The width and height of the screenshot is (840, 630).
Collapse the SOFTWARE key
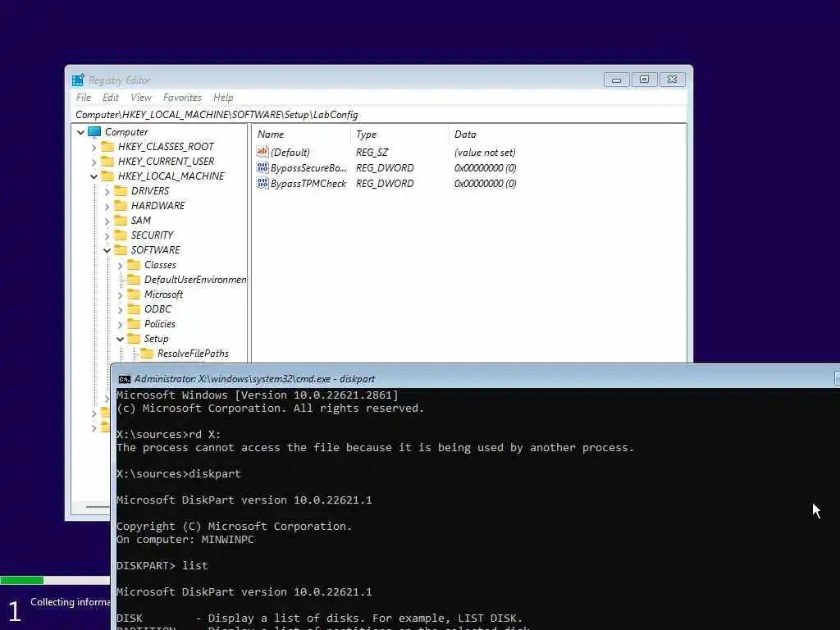107,250
